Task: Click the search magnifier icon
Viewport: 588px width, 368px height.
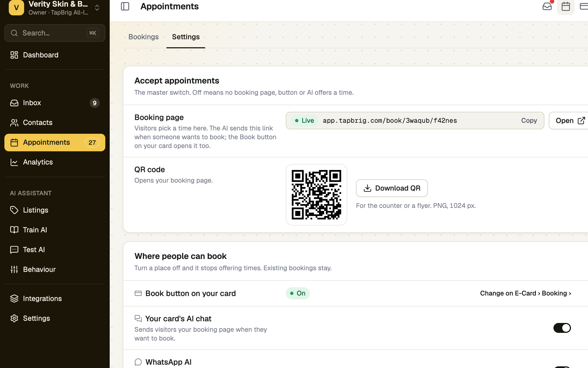Action: tap(14, 33)
